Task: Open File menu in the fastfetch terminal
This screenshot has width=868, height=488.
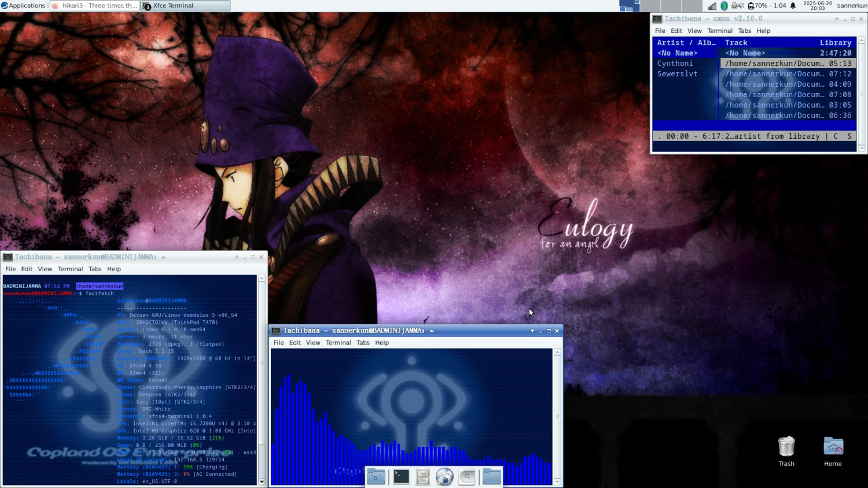Action: (x=10, y=269)
